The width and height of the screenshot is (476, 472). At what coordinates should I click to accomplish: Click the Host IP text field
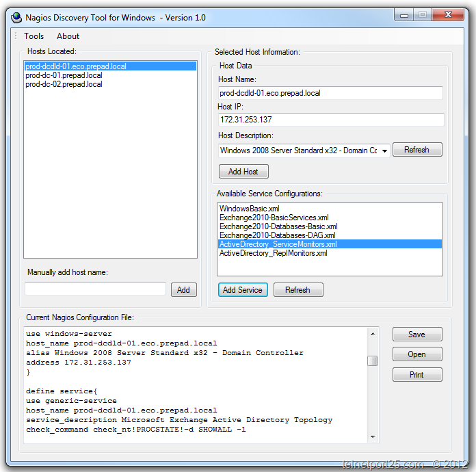330,120
